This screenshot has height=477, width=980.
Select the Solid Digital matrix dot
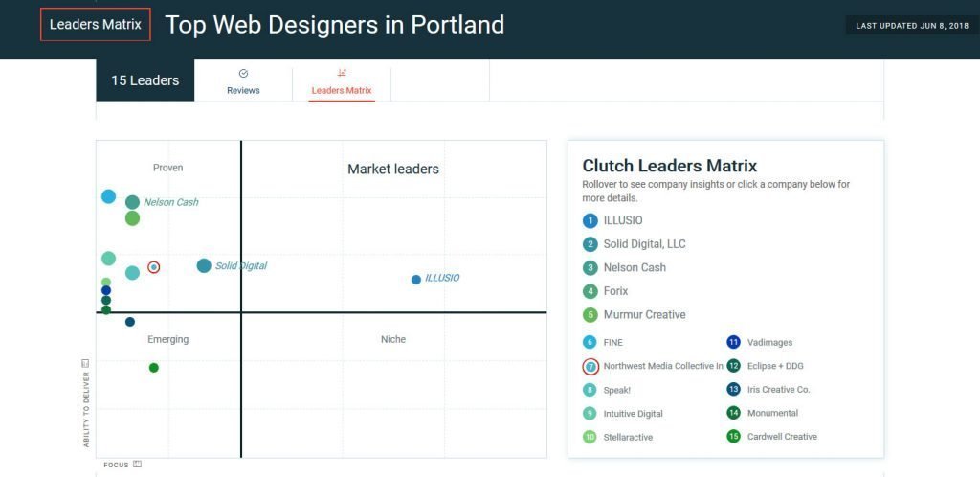(204, 265)
